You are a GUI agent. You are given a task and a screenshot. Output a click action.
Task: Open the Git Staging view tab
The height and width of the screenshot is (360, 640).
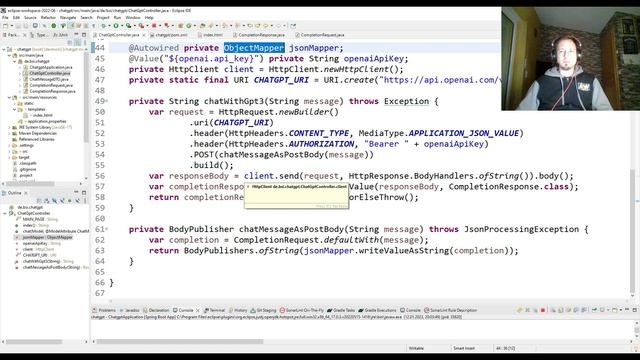tap(263, 310)
